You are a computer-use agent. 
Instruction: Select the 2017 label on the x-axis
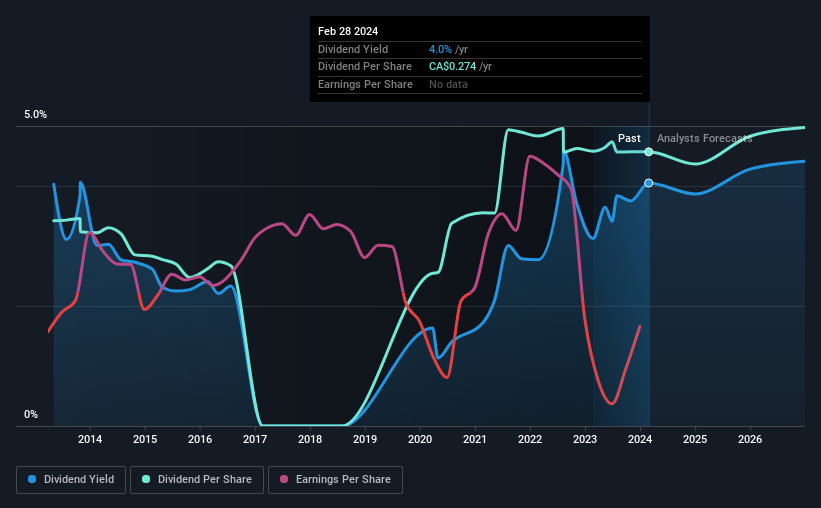(255, 439)
